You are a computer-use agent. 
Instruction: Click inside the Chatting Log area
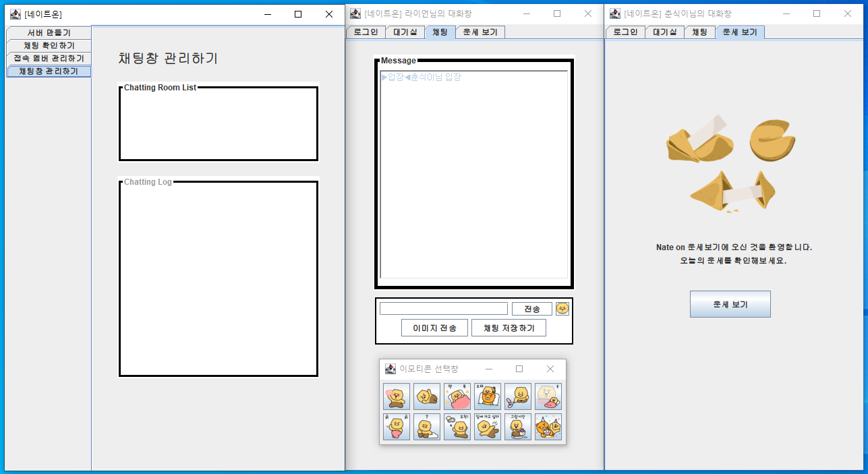[219, 279]
